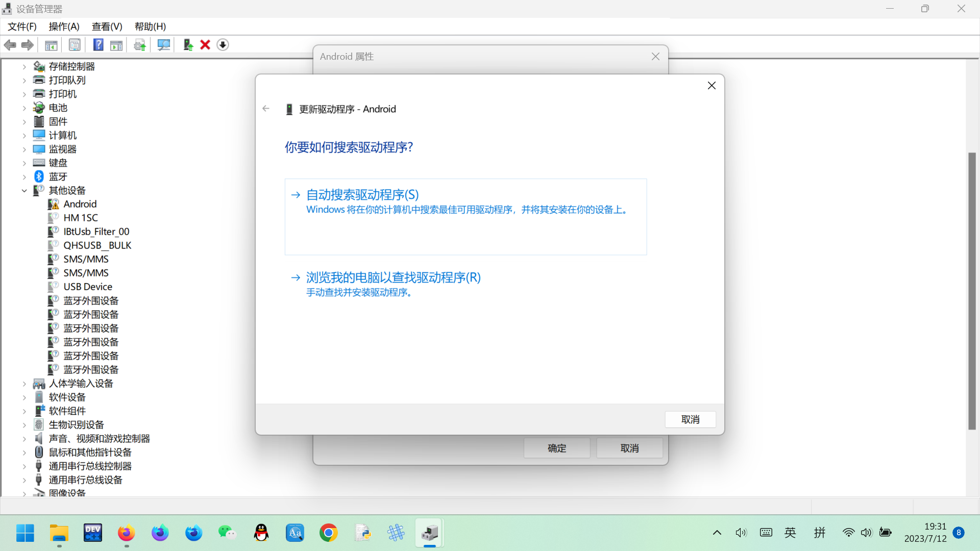Image resolution: width=980 pixels, height=551 pixels.
Task: Collapse the 其他设备 node
Action: click(24, 191)
